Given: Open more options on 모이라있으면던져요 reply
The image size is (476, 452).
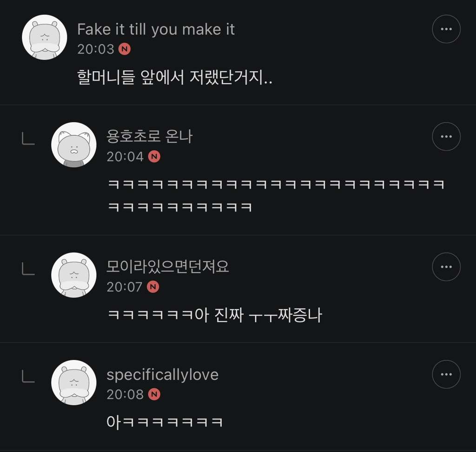Looking at the screenshot, I should coord(446,266).
